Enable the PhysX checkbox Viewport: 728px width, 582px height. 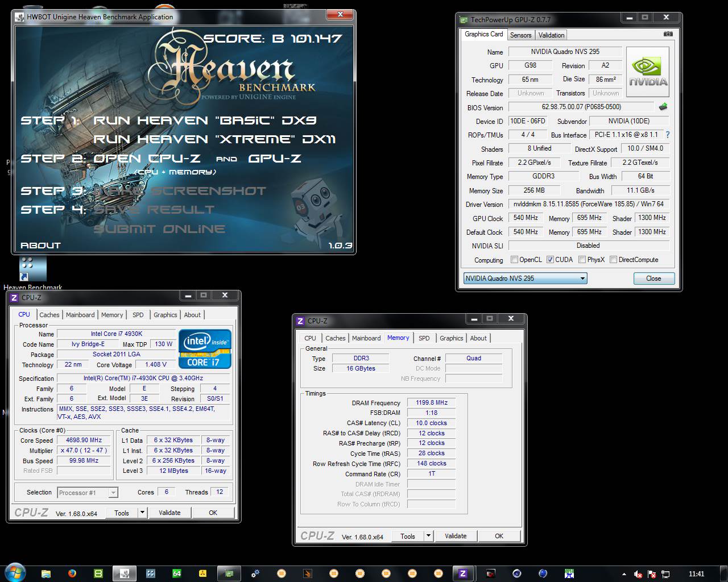[582, 260]
